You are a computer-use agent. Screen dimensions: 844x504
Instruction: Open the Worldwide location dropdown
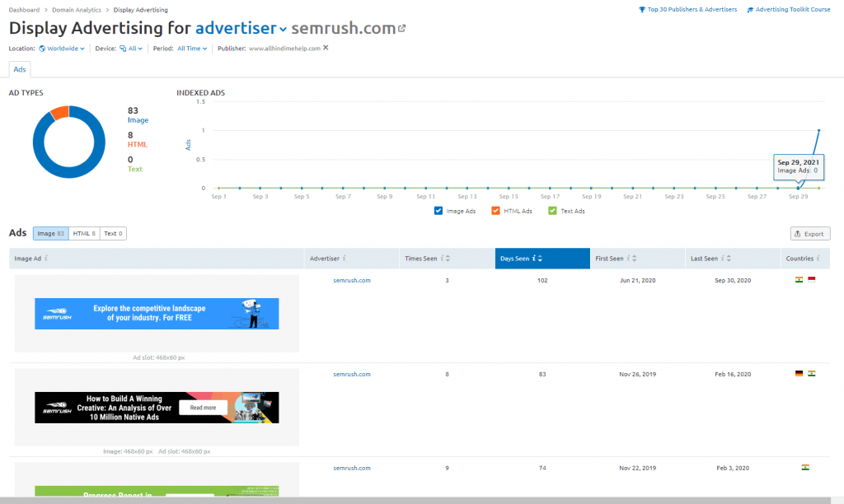click(66, 49)
